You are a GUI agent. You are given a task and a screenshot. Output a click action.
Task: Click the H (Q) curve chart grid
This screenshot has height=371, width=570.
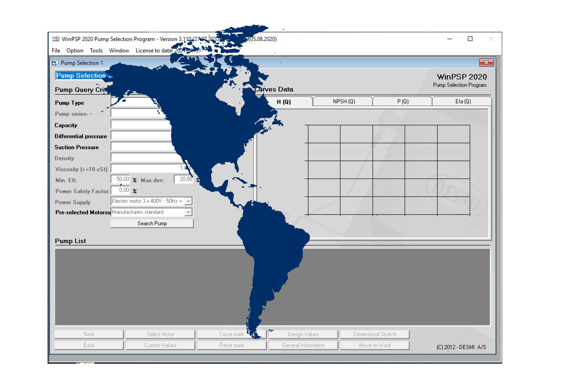(388, 170)
